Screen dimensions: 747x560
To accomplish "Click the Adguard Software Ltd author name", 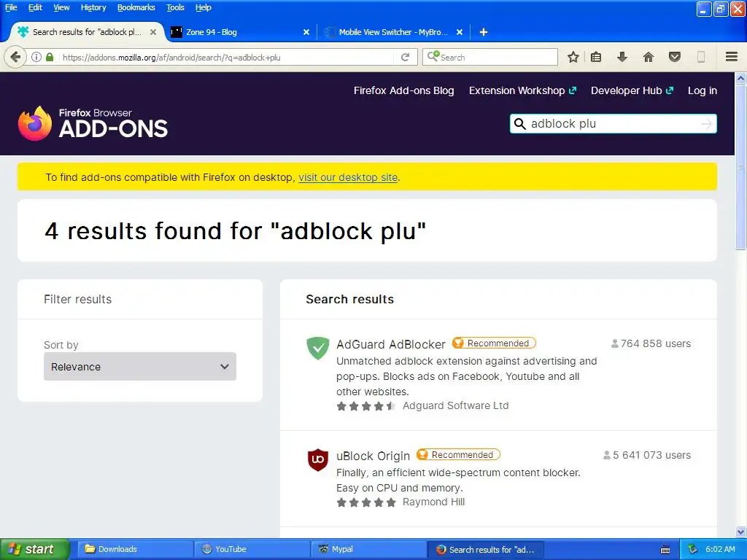I will coord(455,405).
